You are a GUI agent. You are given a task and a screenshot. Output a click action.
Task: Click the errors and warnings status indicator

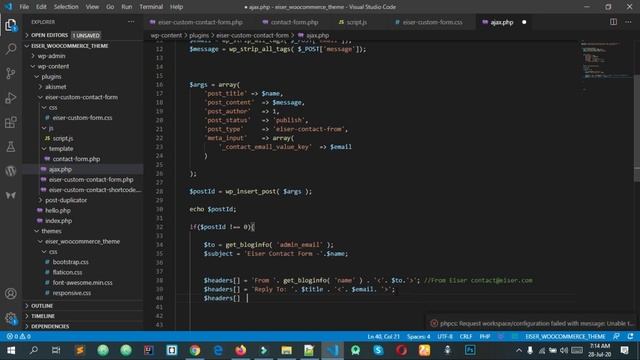click(19, 337)
